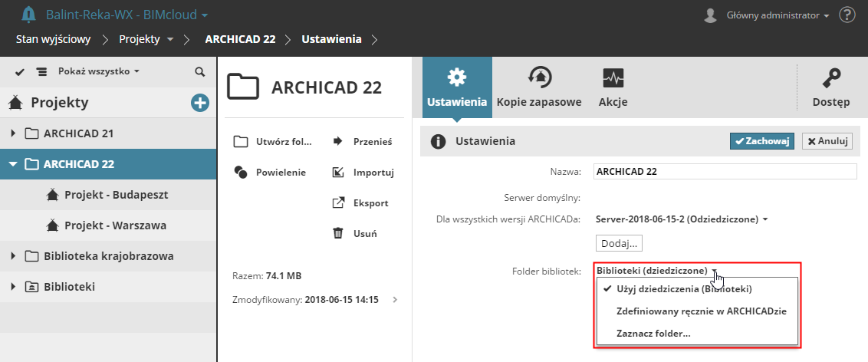
Task: Open the help question mark icon
Action: (x=847, y=15)
